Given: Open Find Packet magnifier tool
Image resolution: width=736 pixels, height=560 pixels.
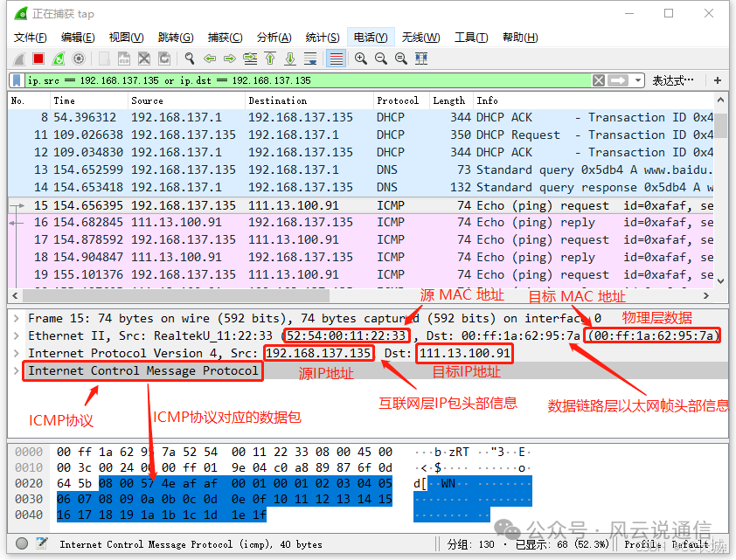Looking at the screenshot, I should (189, 59).
